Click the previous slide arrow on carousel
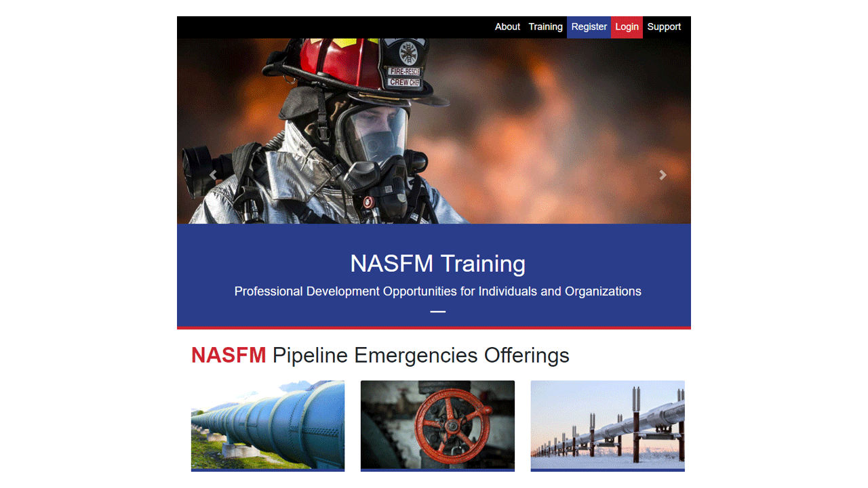The width and height of the screenshot is (868, 488). (x=213, y=175)
